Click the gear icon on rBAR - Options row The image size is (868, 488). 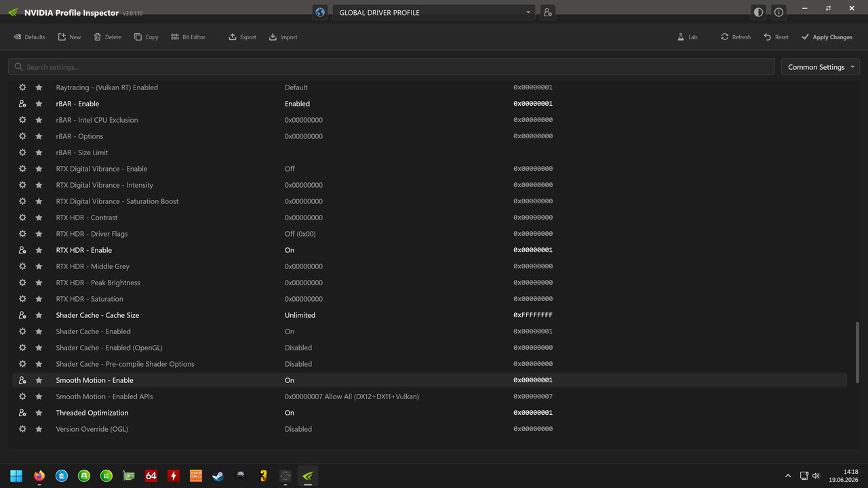coord(22,136)
